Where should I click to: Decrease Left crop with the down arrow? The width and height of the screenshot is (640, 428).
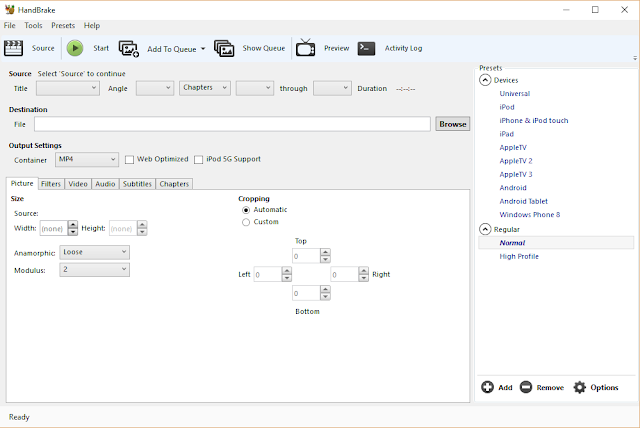click(287, 278)
